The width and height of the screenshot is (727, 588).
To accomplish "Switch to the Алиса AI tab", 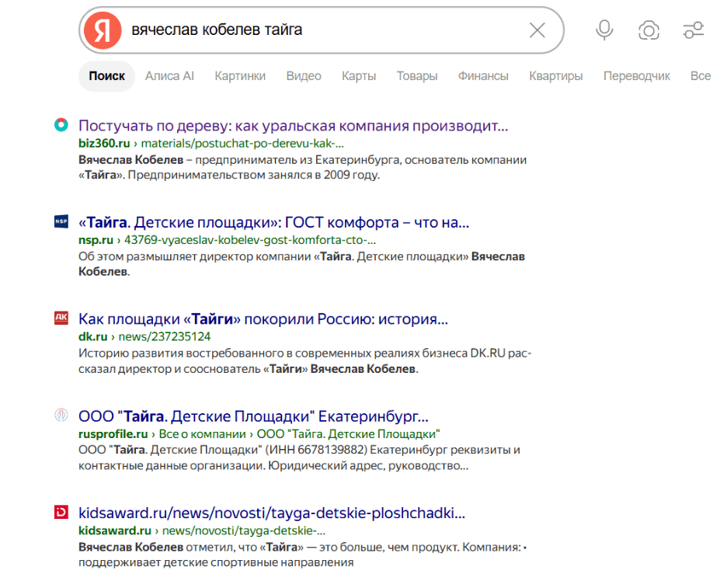I will [x=169, y=75].
